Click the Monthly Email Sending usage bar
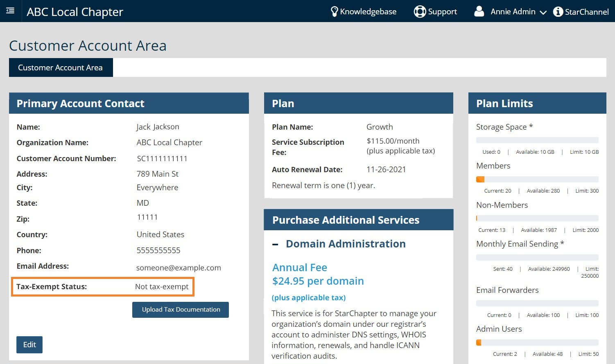Image resolution: width=615 pixels, height=364 pixels. (x=537, y=258)
